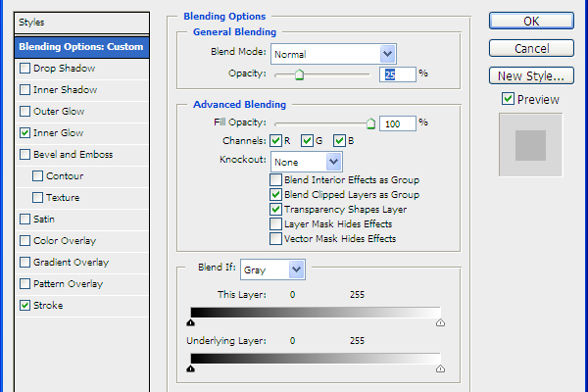Tick the Satin checkbox
This screenshot has width=588, height=392.
click(x=25, y=220)
